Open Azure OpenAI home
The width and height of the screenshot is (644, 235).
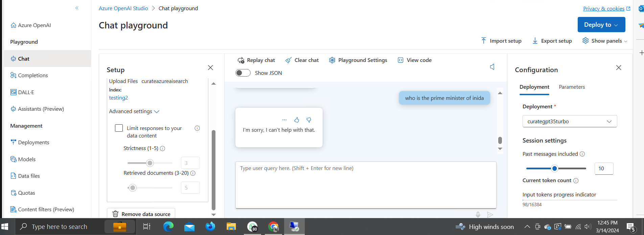31,25
